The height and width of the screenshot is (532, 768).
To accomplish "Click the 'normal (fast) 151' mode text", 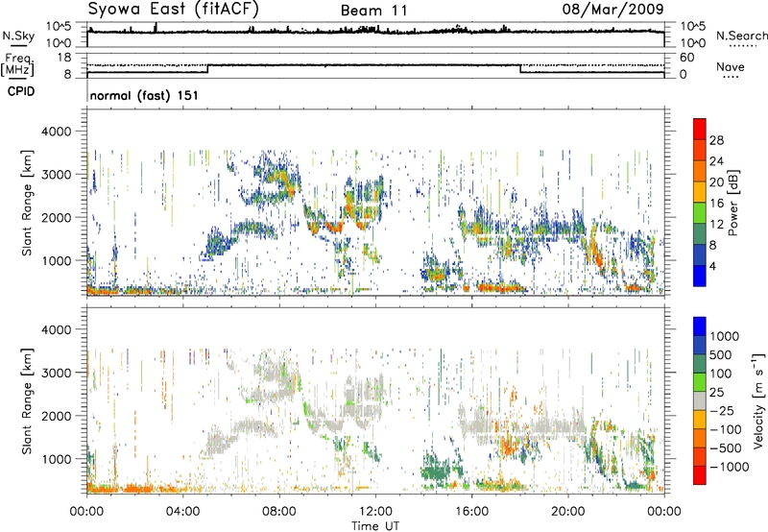I will [x=145, y=95].
